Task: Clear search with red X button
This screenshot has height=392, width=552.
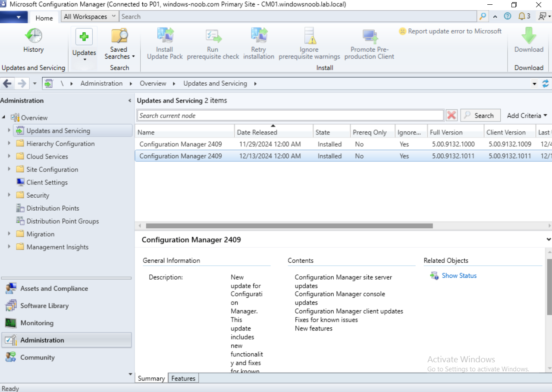Action: point(452,115)
